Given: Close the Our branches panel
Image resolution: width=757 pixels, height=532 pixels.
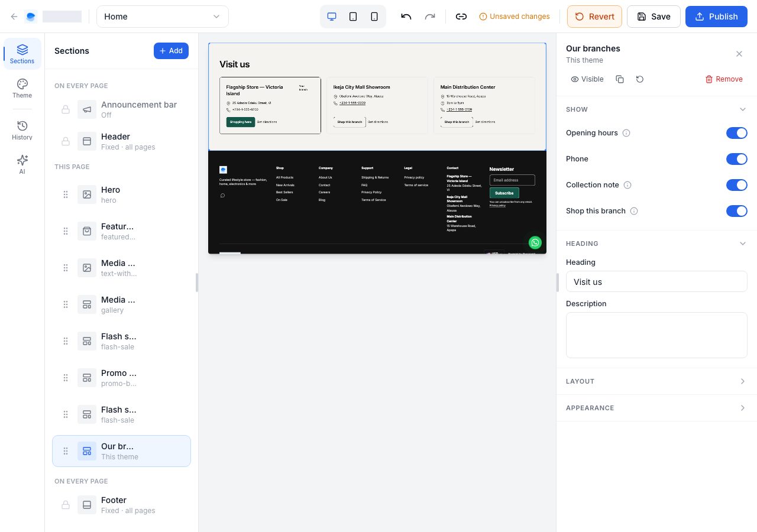Looking at the screenshot, I should (739, 54).
